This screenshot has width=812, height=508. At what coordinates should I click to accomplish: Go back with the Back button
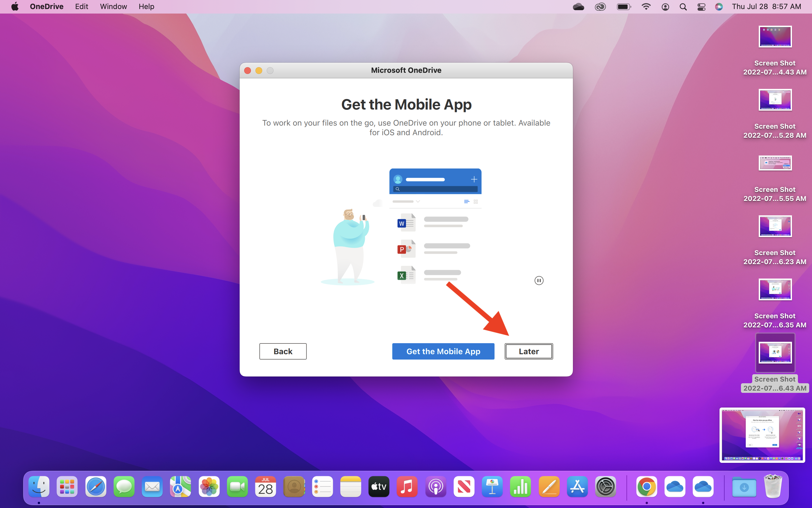(283, 351)
